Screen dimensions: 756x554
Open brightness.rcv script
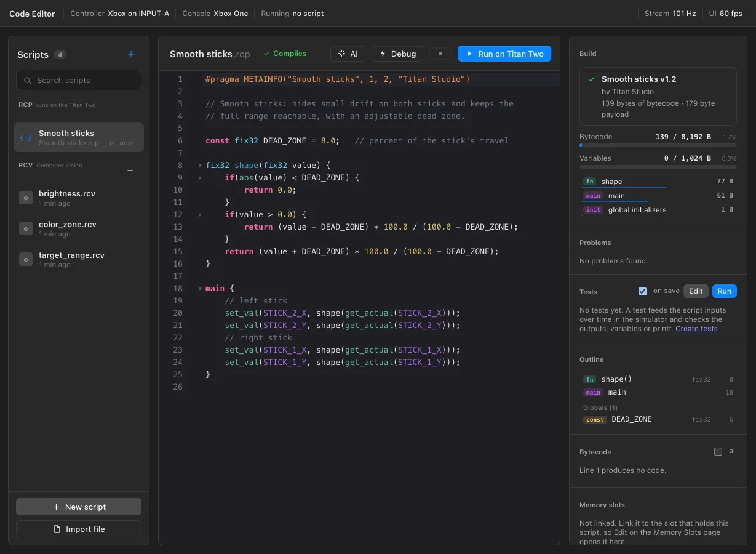(79, 198)
